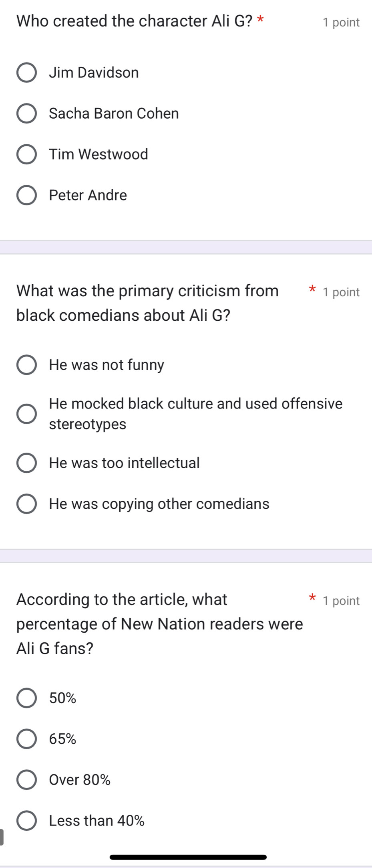
Task: Select 'He was too intellectual' option
Action: pyautogui.click(x=26, y=463)
